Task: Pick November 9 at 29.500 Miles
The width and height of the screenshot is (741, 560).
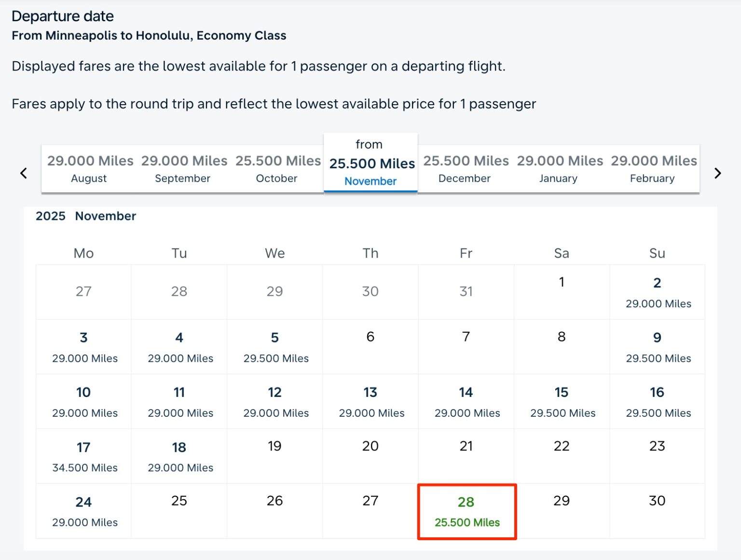Action: tap(657, 346)
